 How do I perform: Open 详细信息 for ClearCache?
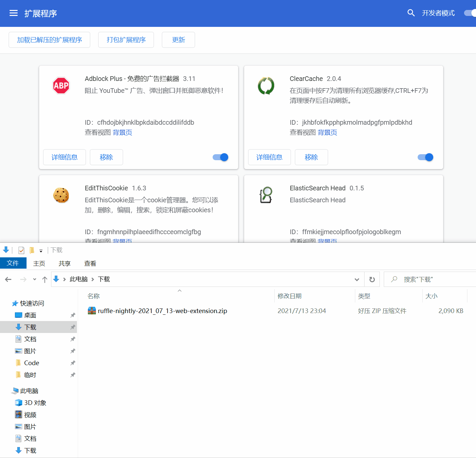pos(270,157)
